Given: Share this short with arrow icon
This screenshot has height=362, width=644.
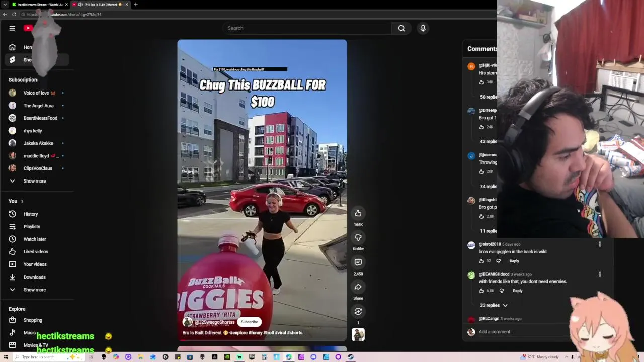Looking at the screenshot, I should (x=358, y=287).
